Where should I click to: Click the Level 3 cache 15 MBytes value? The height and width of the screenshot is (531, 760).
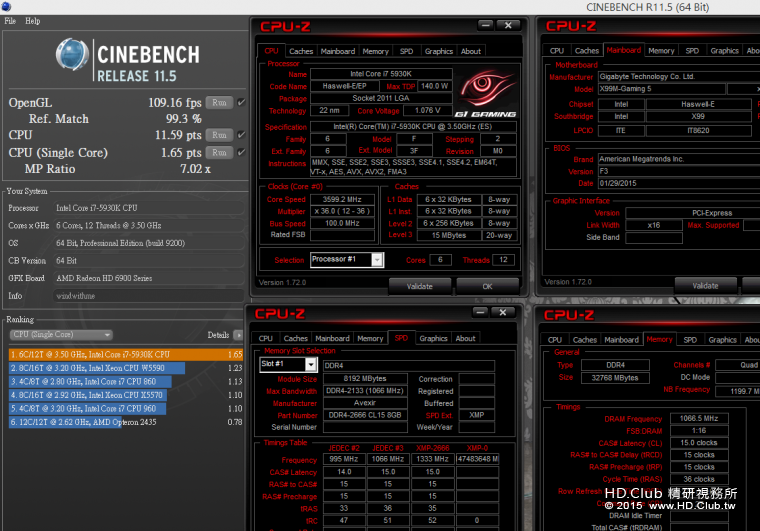point(449,235)
